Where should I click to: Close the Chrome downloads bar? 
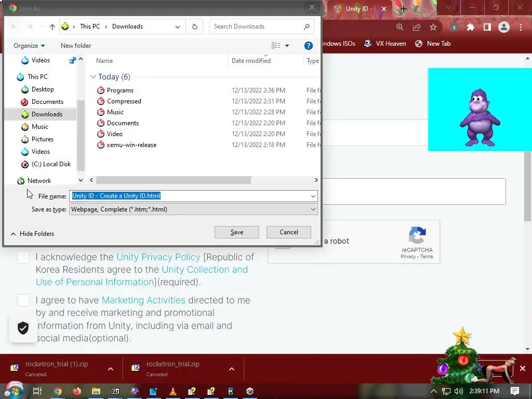click(x=523, y=368)
